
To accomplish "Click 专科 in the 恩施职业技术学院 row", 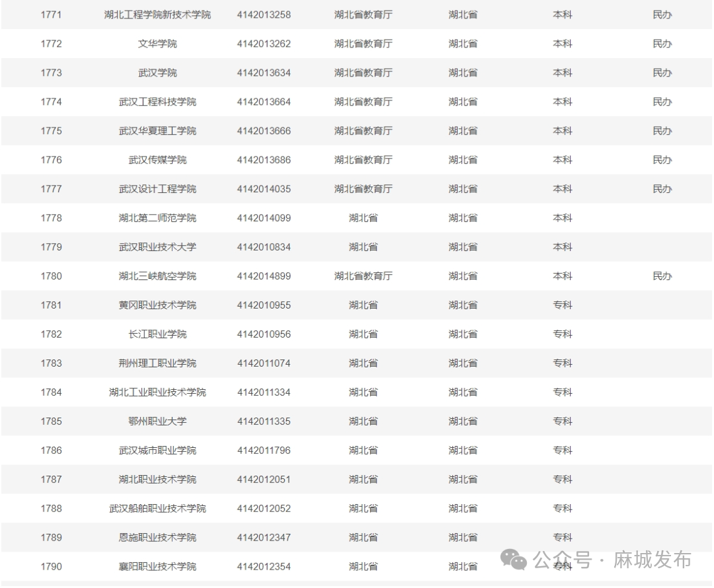I will 563,538.
